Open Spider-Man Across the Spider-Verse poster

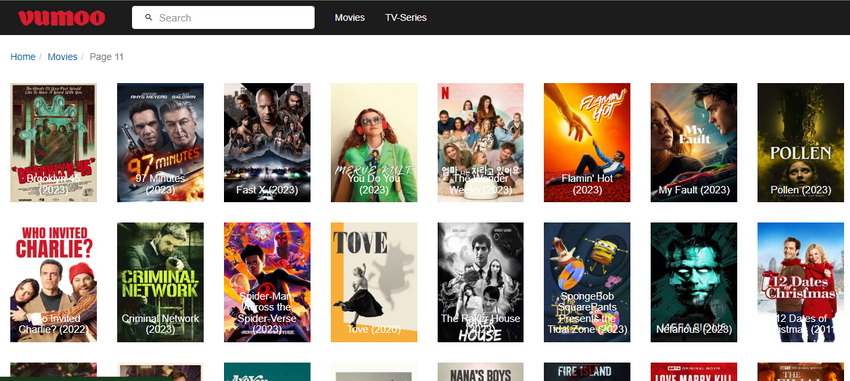pos(267,282)
